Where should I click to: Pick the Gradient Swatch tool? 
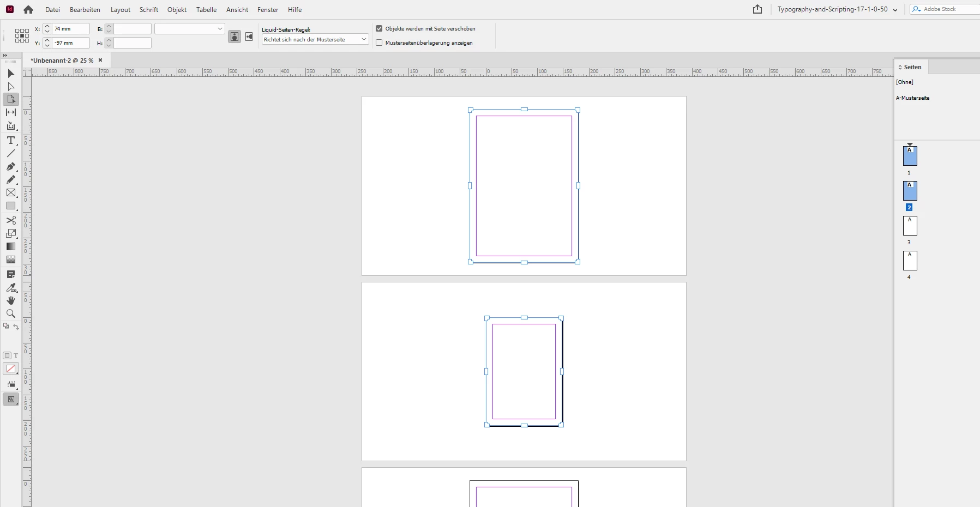point(11,246)
